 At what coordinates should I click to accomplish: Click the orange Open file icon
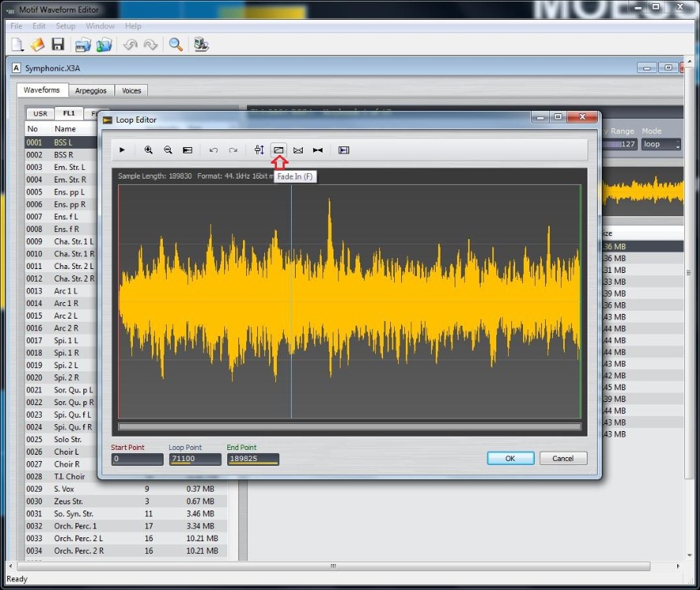coord(38,45)
